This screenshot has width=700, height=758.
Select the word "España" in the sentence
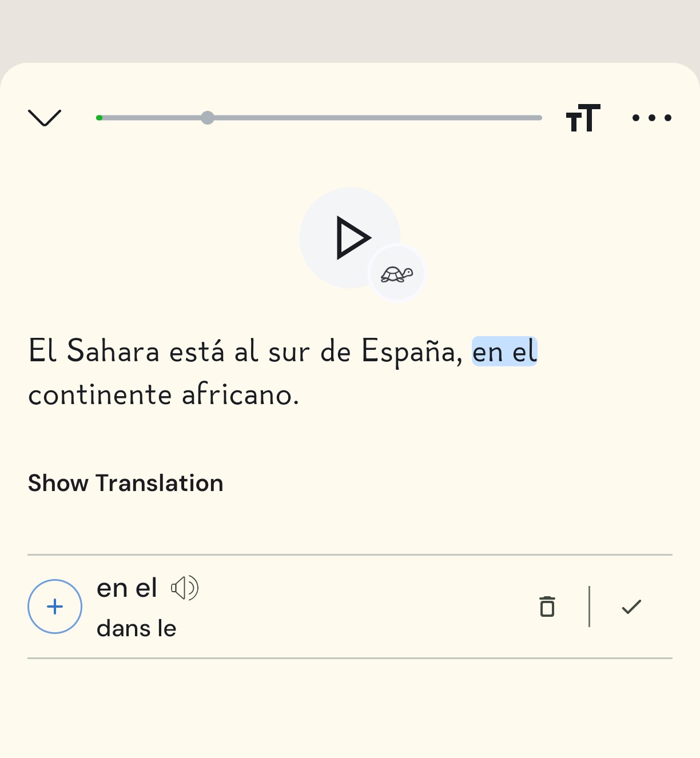pyautogui.click(x=408, y=351)
